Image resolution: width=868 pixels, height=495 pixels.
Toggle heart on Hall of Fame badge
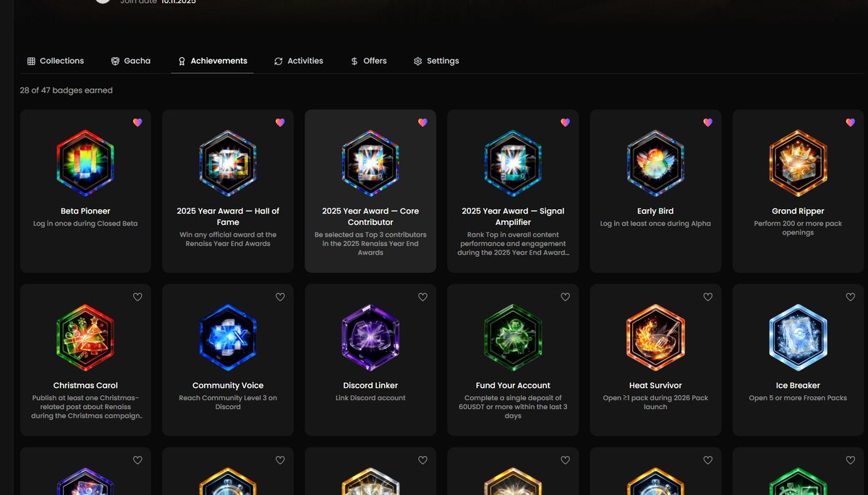coord(280,122)
